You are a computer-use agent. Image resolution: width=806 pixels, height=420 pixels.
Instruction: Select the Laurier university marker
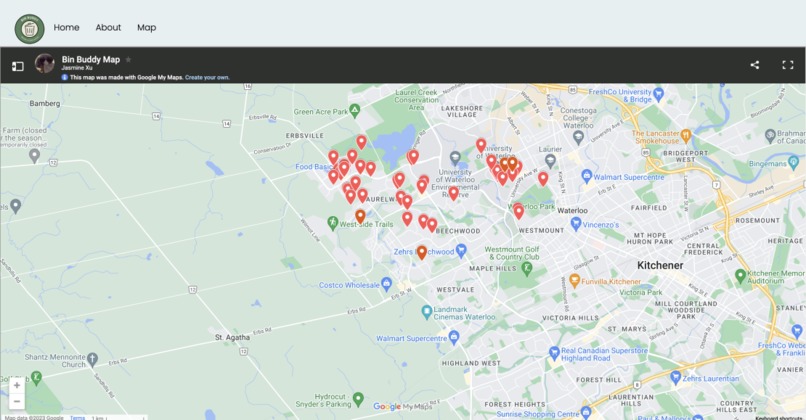click(550, 160)
